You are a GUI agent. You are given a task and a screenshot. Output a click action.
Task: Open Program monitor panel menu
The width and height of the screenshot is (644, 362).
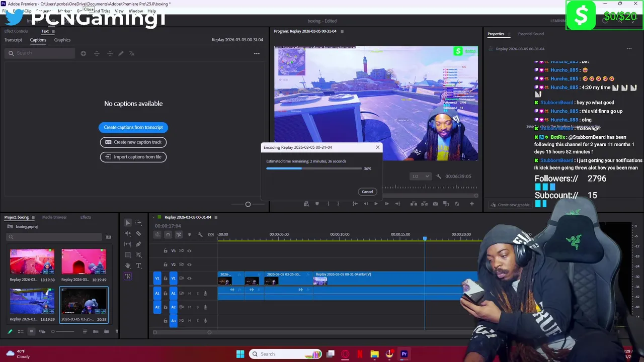(x=342, y=31)
